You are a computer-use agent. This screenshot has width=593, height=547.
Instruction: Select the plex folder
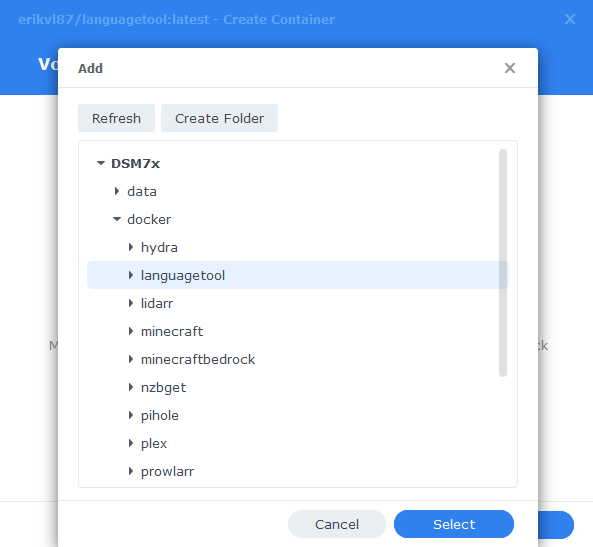pyautogui.click(x=154, y=443)
